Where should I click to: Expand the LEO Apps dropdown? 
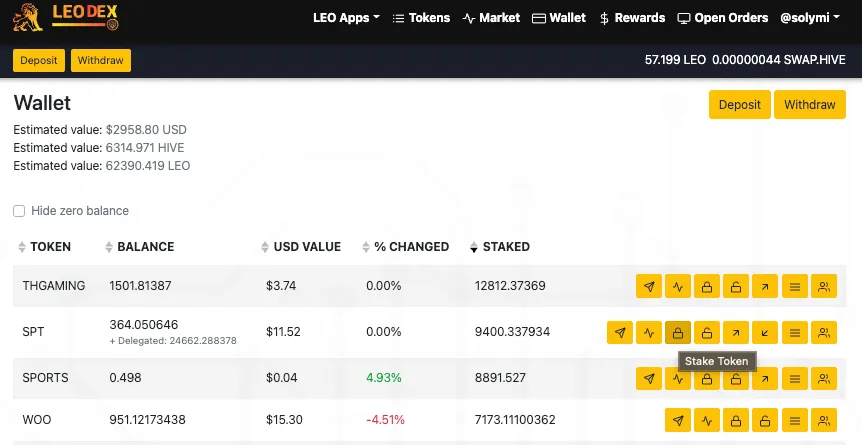346,18
